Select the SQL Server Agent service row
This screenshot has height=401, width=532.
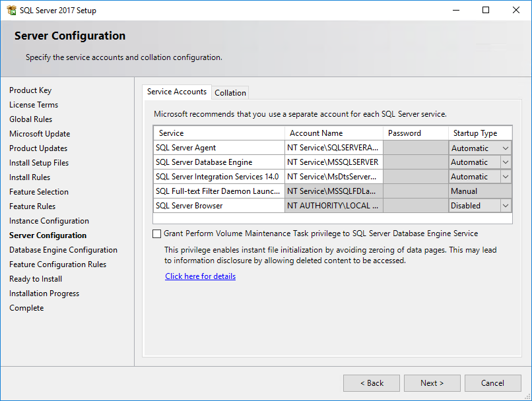[219, 148]
